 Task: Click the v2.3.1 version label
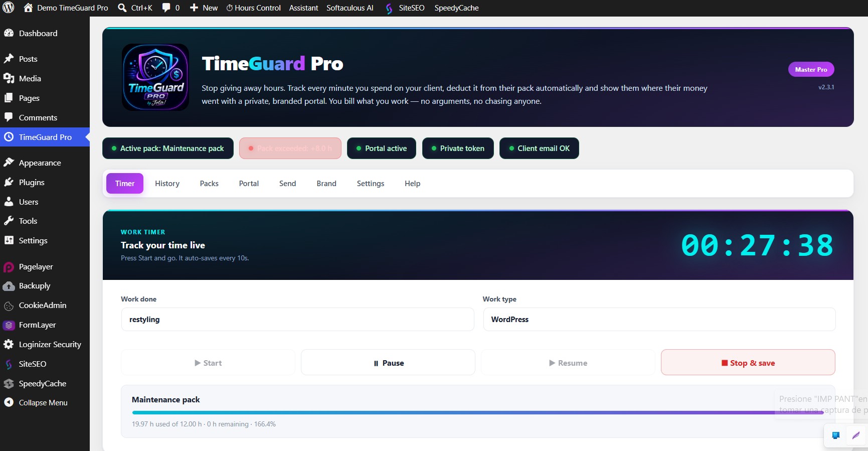[826, 87]
